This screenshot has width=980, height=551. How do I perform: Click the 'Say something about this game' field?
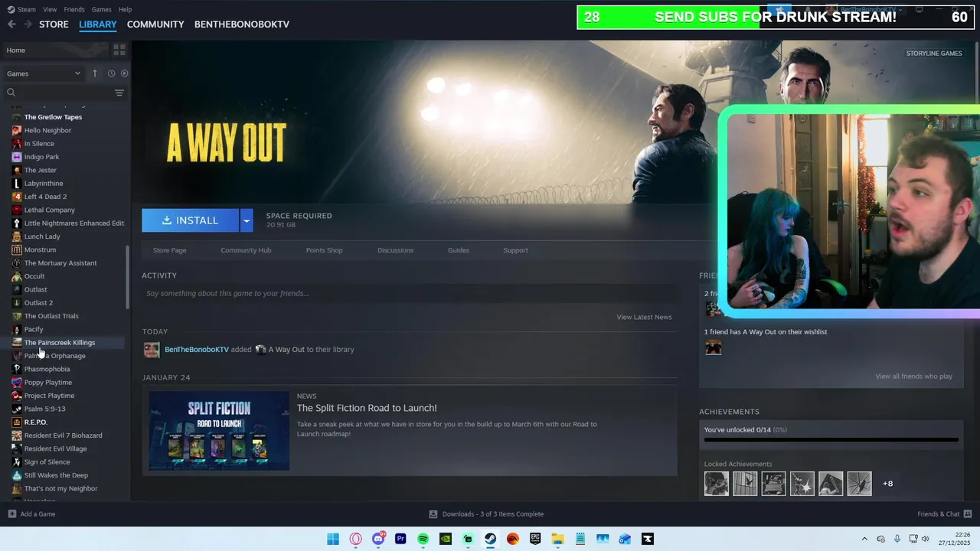point(410,293)
